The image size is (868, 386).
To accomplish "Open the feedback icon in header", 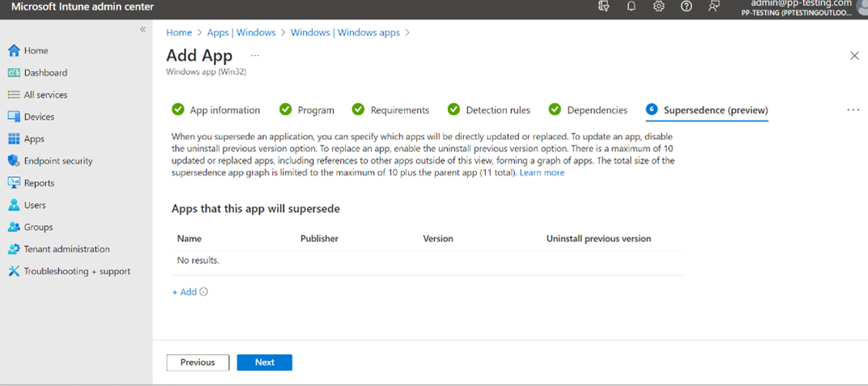I will (714, 6).
